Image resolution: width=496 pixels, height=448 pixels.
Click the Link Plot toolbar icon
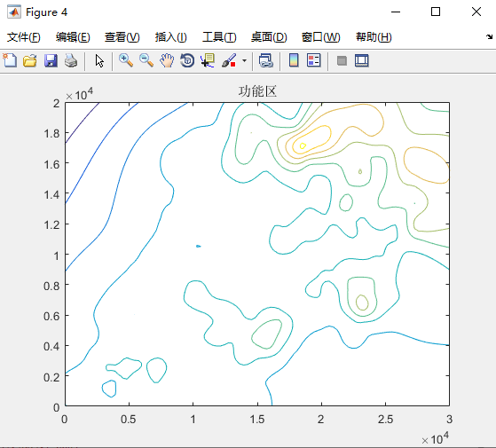pyautogui.click(x=265, y=60)
